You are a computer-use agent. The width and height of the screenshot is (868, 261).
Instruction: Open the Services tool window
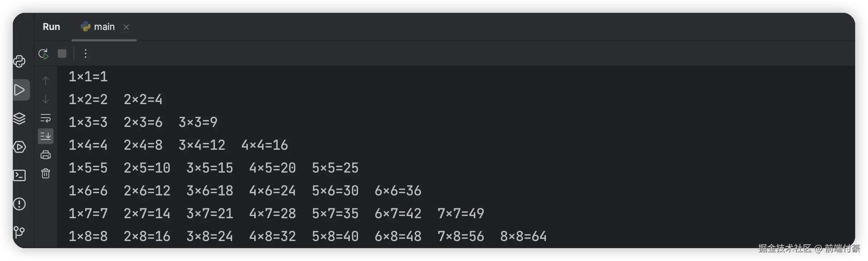point(19,147)
